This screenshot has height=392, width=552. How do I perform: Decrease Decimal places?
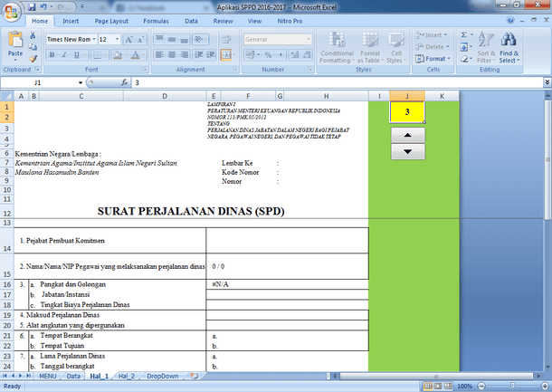click(307, 55)
